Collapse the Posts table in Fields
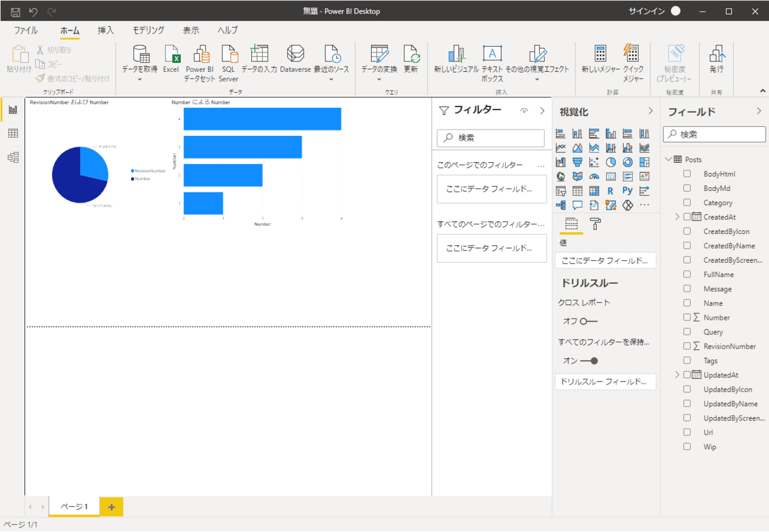 668,159
